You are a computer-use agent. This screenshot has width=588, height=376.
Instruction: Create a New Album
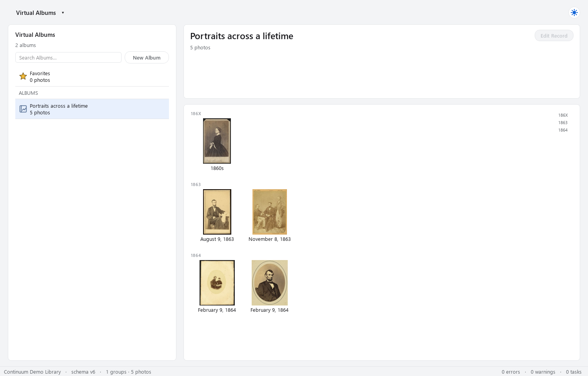pos(147,58)
